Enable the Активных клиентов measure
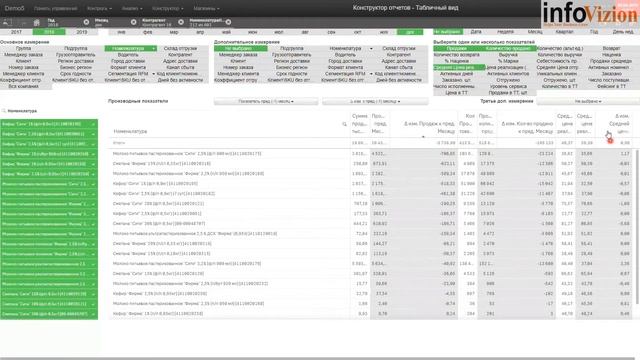Viewport: 640px width, 360px height. (x=508, y=74)
